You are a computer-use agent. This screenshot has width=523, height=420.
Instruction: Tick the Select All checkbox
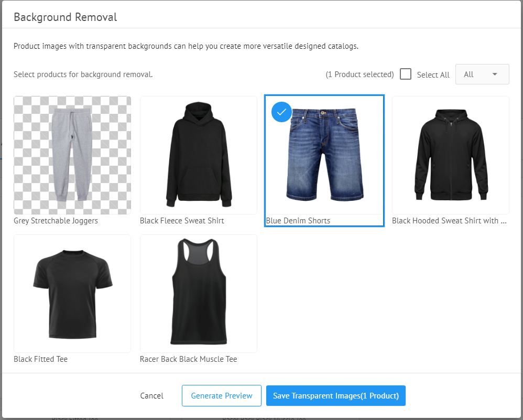pos(405,74)
